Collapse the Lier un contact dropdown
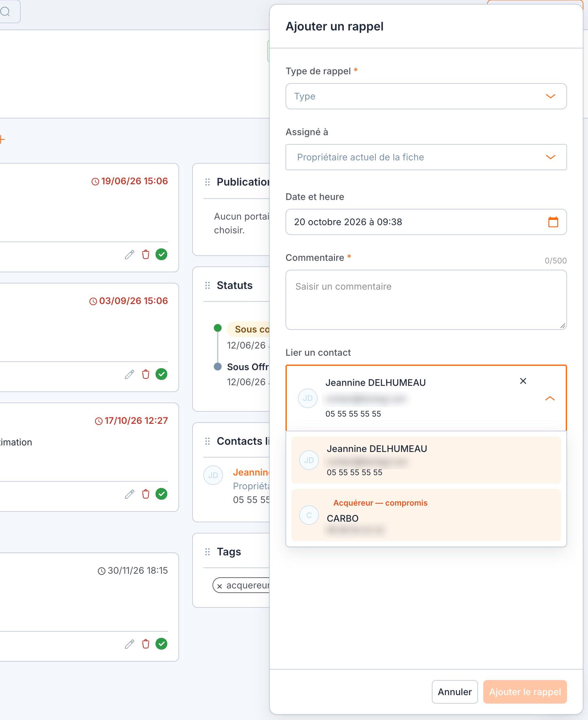 click(550, 398)
